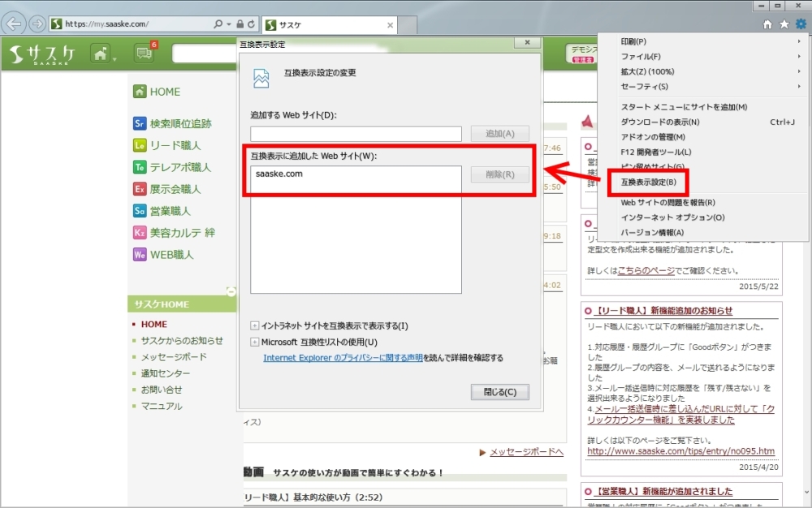The height and width of the screenshot is (508, 812).
Task: Refresh the page with the reload icon
Action: click(x=251, y=24)
